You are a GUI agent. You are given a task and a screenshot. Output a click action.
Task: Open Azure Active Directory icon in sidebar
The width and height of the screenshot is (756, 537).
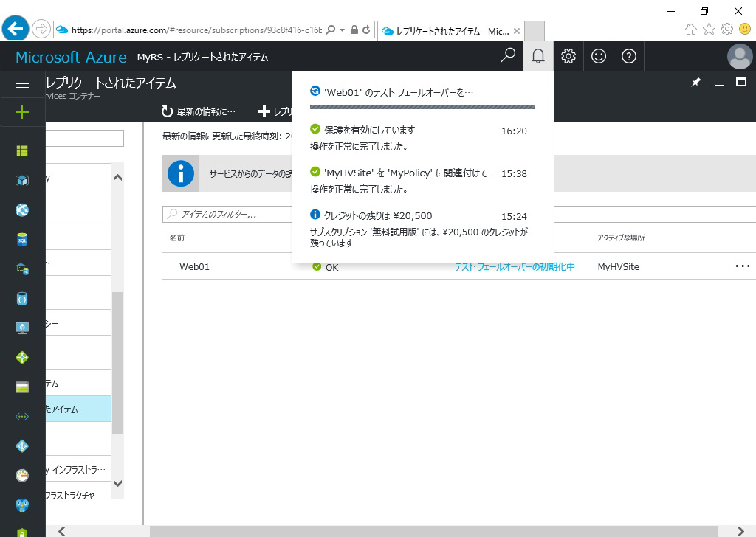22,446
